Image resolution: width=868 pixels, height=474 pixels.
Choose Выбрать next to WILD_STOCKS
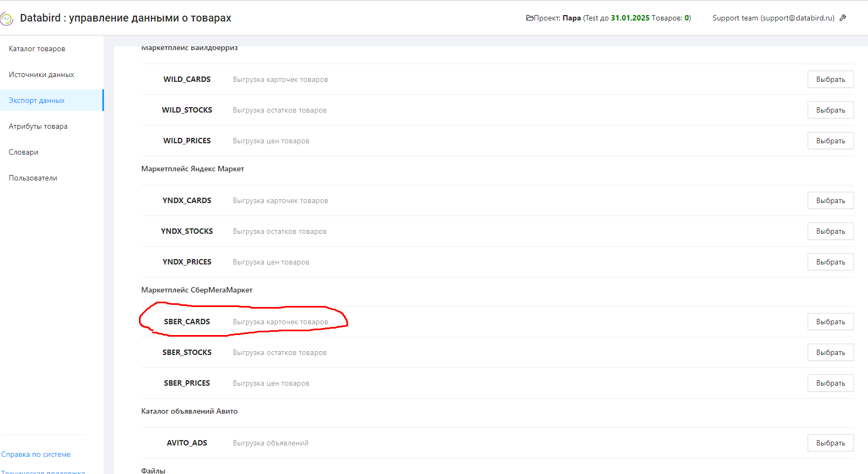830,110
